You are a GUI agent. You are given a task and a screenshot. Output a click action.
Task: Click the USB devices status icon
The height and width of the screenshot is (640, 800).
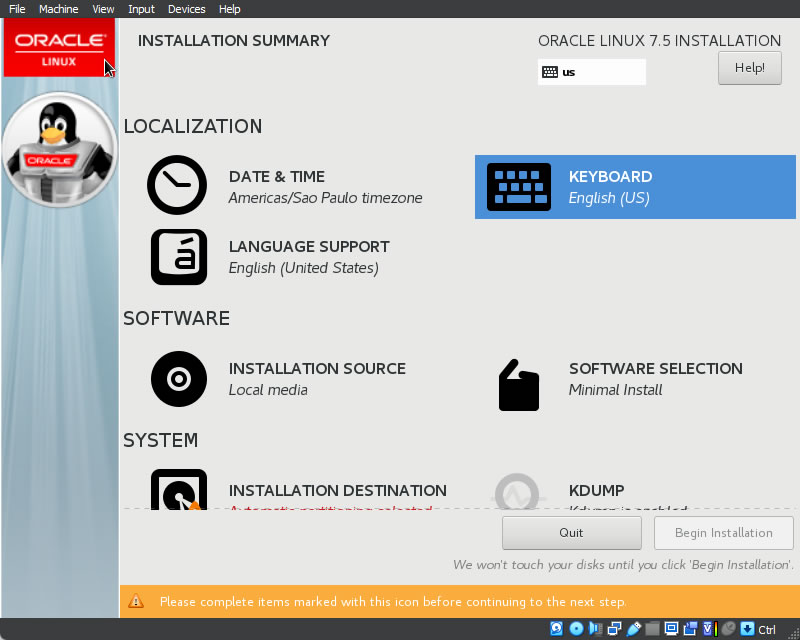tap(633, 629)
